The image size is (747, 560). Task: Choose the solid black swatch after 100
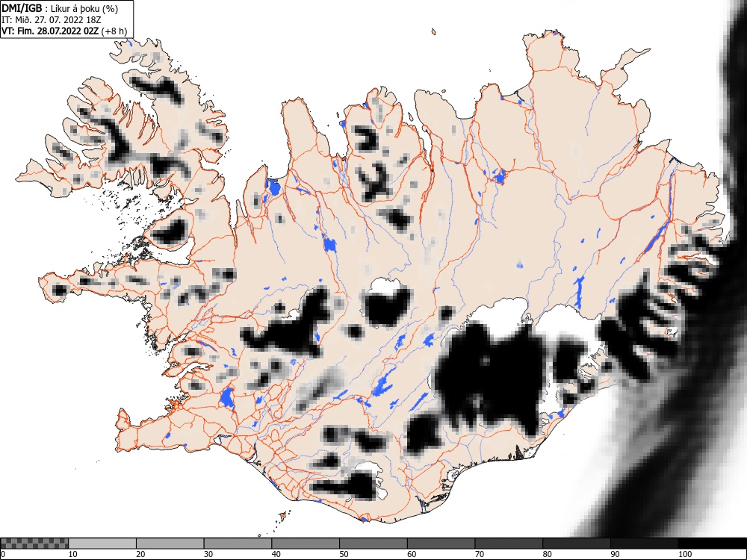click(712, 544)
